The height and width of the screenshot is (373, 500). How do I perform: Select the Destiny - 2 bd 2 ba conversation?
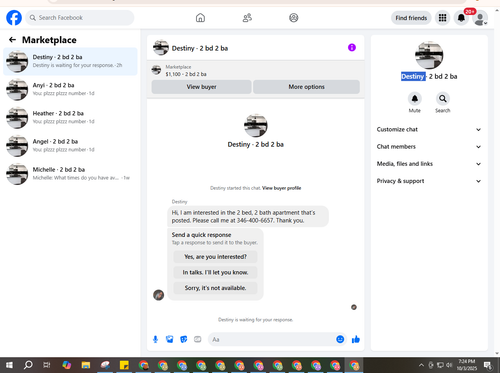(70, 61)
